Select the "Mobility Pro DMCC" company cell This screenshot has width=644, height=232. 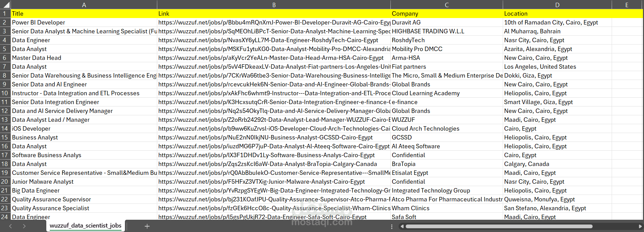pos(447,49)
